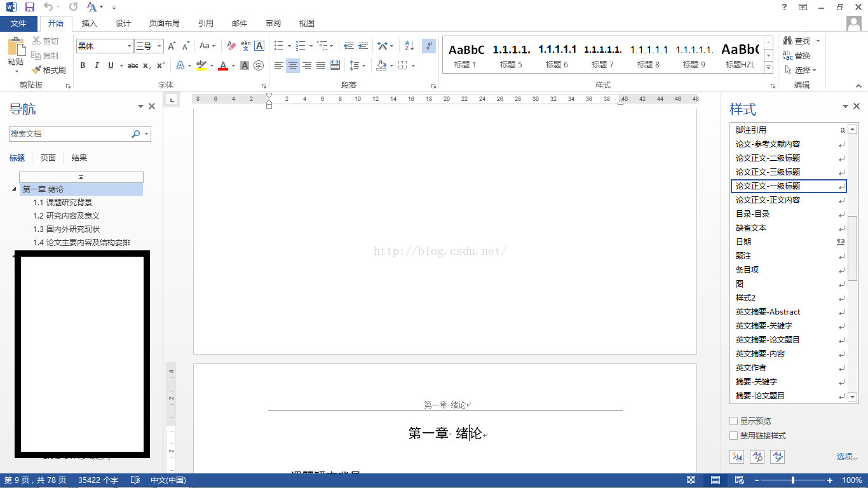Align text right
This screenshot has width=868, height=488.
[307, 65]
